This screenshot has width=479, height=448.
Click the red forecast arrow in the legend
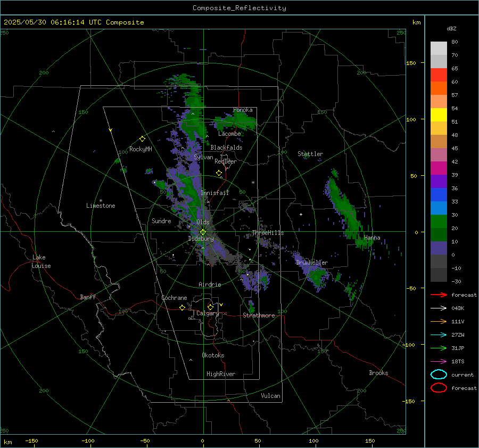(x=439, y=295)
